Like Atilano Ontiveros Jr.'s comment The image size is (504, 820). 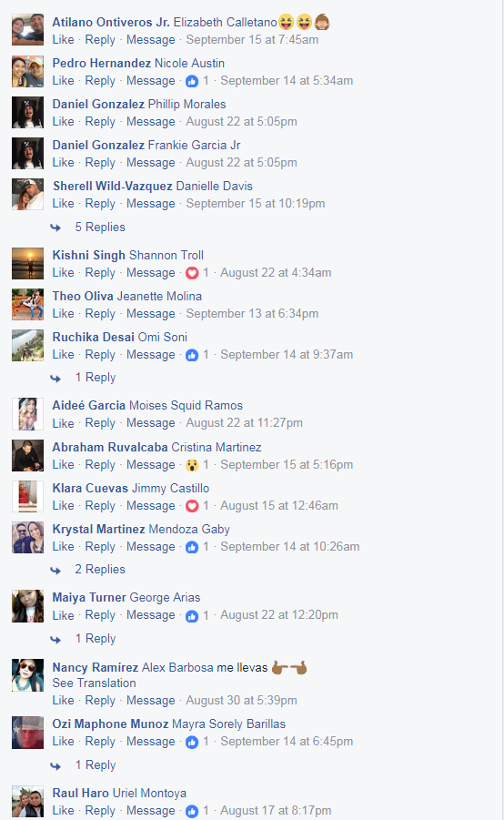click(x=64, y=40)
